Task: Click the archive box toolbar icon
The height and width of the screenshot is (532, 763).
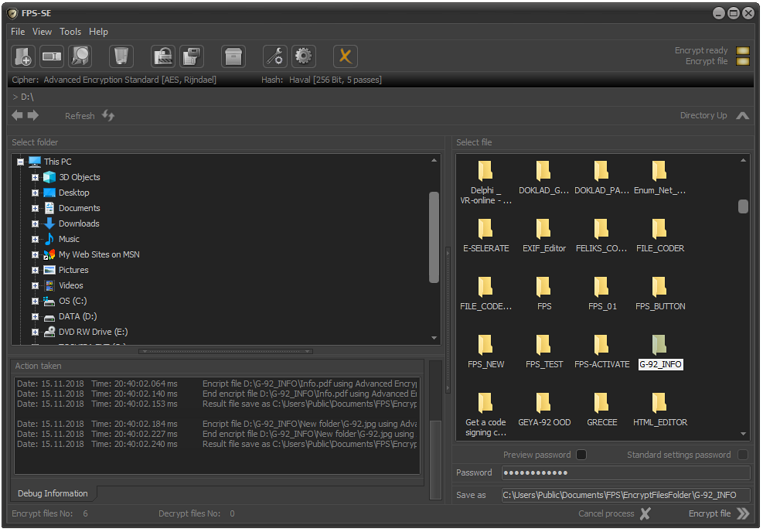Action: pos(233,56)
